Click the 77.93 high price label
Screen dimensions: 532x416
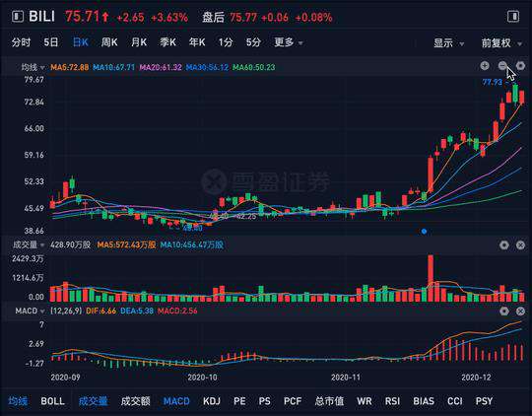click(x=492, y=82)
